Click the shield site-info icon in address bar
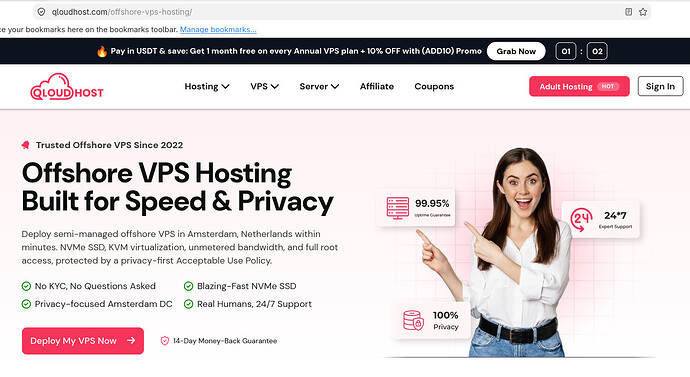The width and height of the screenshot is (690, 377). [x=41, y=12]
